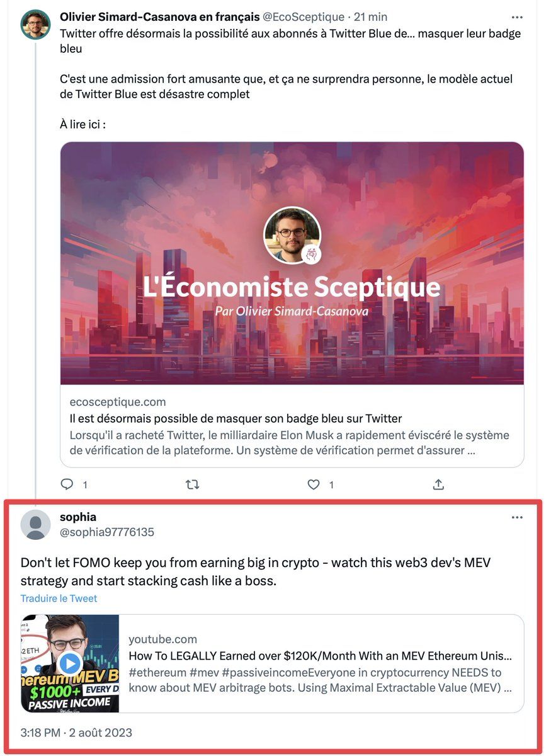Screen dimensions: 551x756
Task: Open more options on Olivier's tweet
Action: click(517, 17)
